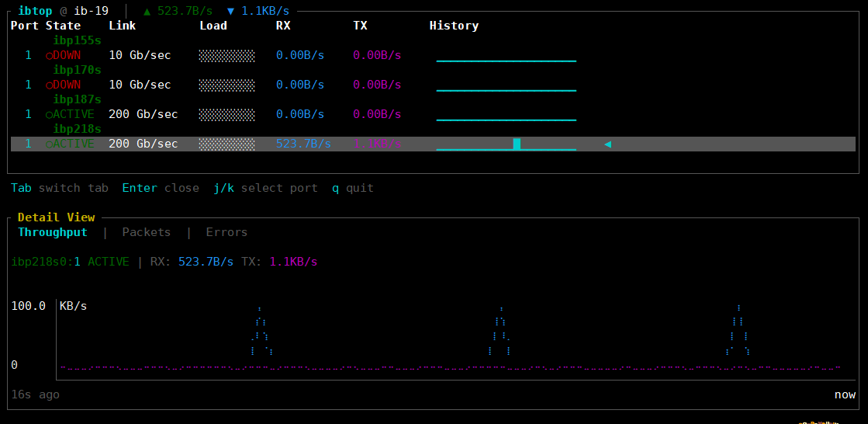
Task: Click the KB/s chart unit label
Action: (74, 306)
